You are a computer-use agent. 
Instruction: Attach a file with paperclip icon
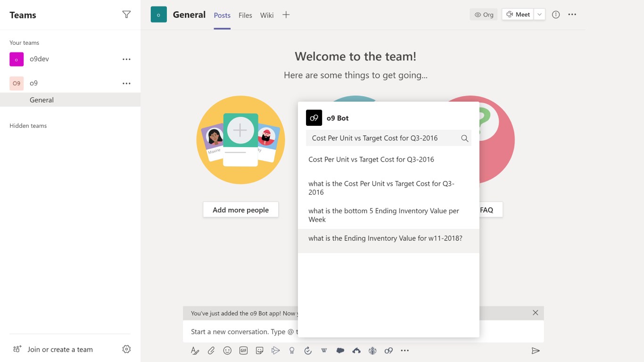pyautogui.click(x=211, y=351)
